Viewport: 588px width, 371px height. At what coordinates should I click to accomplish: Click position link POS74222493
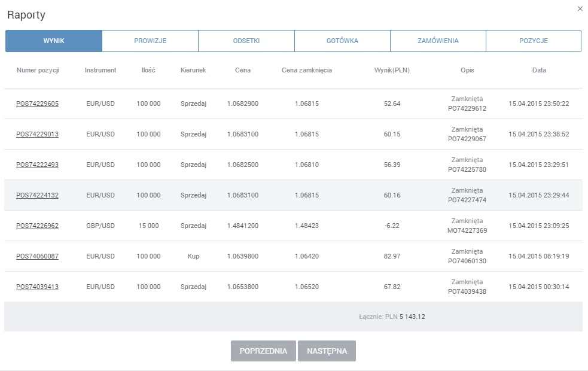tap(37, 165)
